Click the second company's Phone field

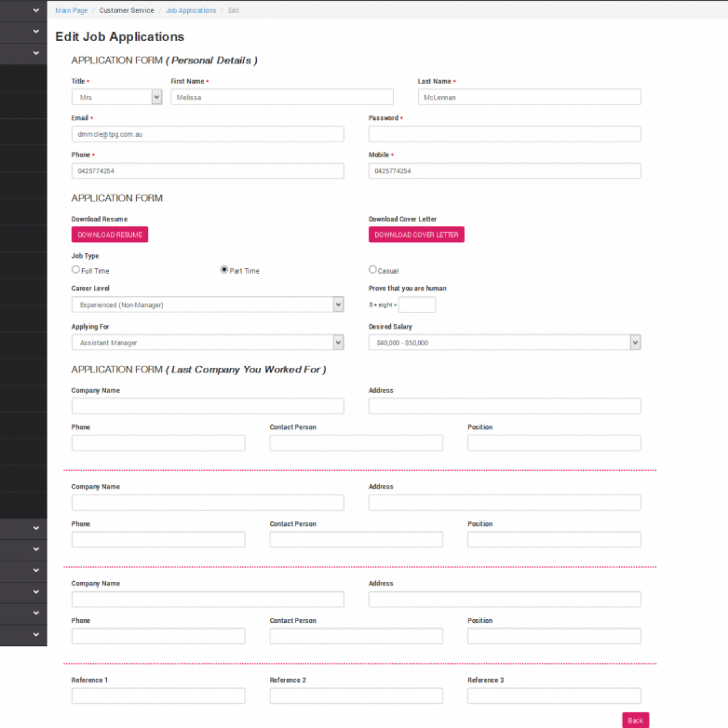pos(158,539)
